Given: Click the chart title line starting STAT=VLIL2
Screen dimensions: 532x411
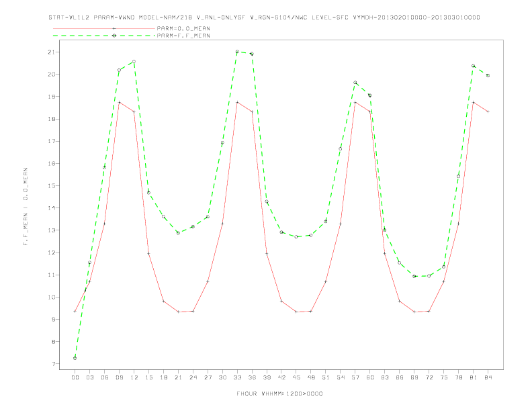Looking at the screenshot, I should (264, 17).
